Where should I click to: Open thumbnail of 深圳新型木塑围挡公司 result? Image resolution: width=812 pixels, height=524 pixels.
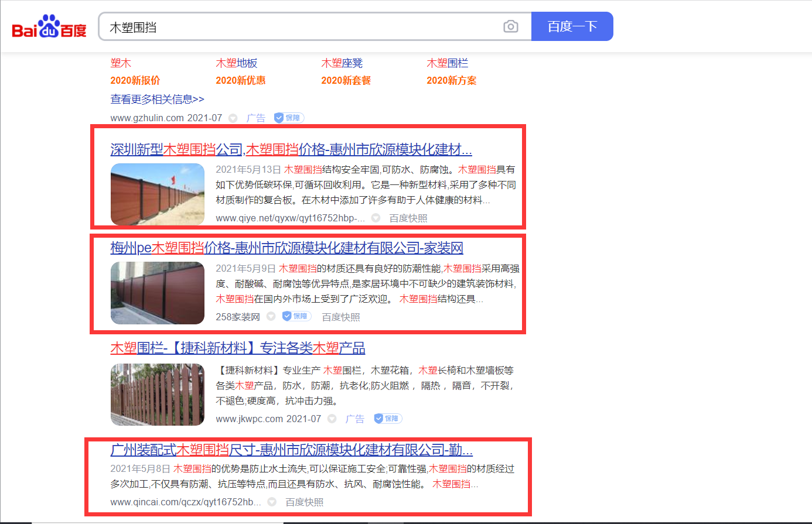(158, 194)
